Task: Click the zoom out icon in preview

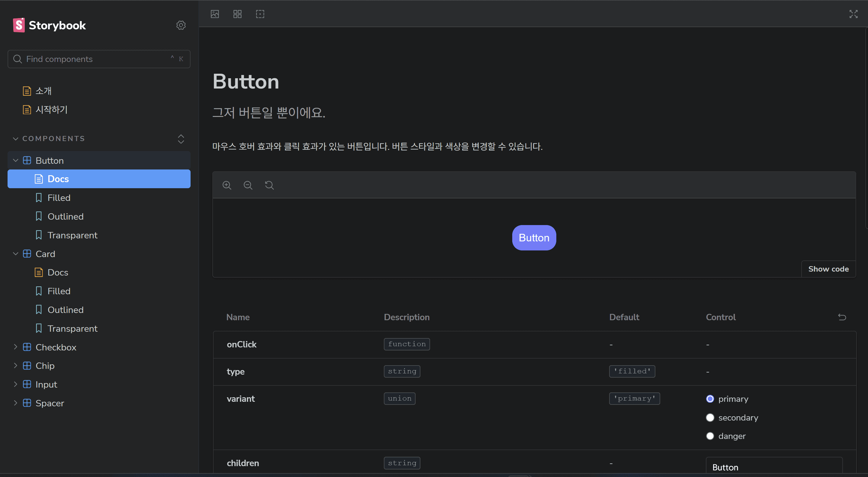Action: 247,185
